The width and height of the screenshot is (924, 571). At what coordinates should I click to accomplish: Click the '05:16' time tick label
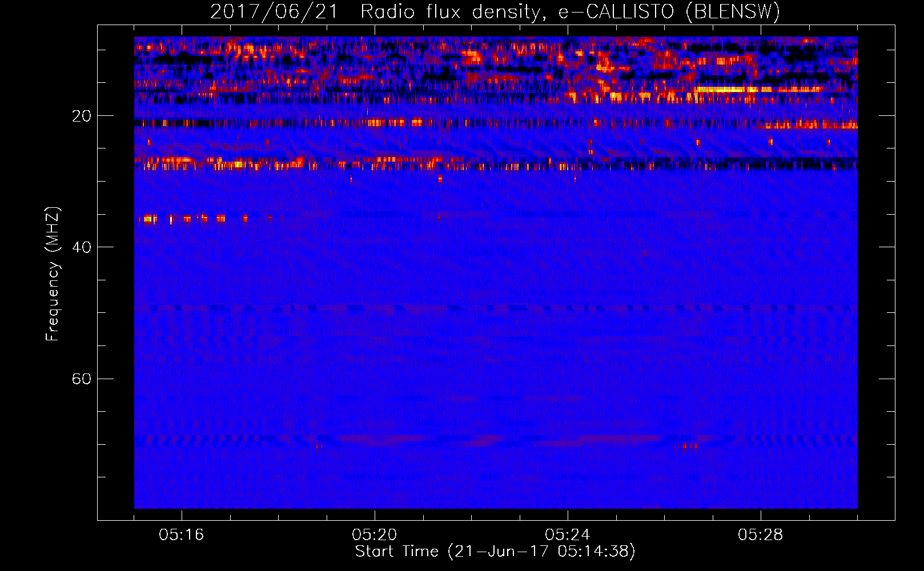tap(182, 535)
